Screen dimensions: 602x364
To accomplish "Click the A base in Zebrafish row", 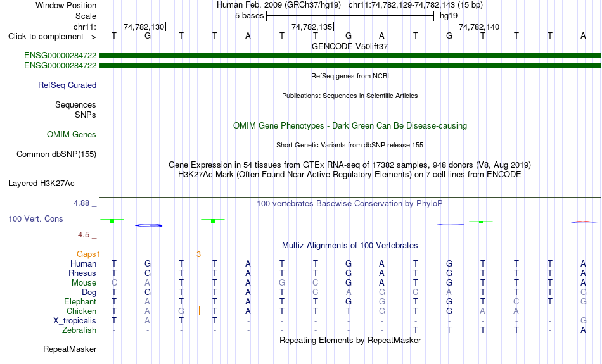I will (x=583, y=330).
